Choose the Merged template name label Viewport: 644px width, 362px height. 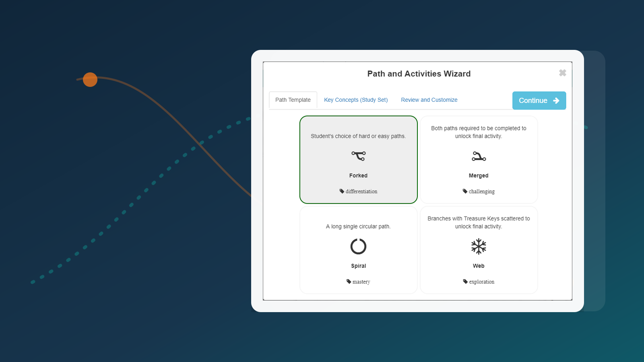(479, 176)
